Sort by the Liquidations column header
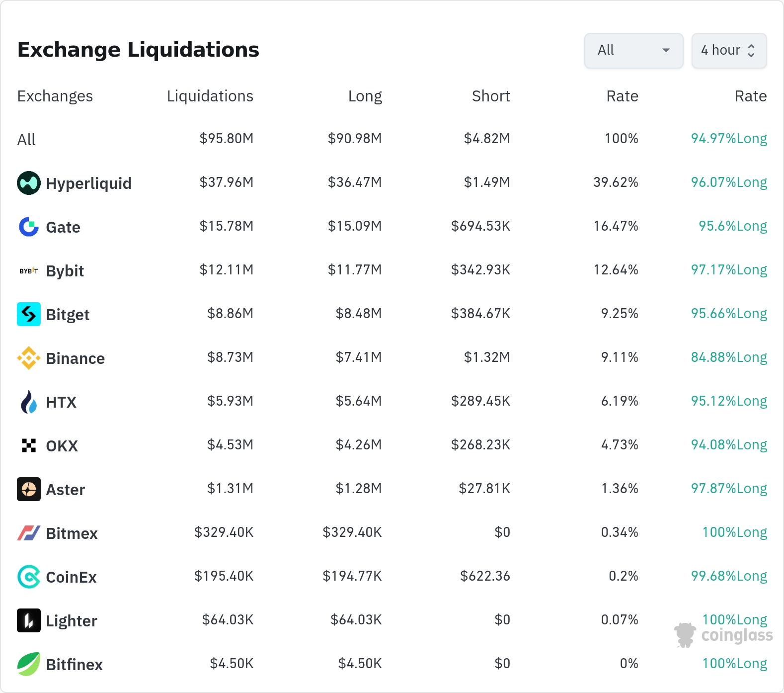 click(x=210, y=96)
